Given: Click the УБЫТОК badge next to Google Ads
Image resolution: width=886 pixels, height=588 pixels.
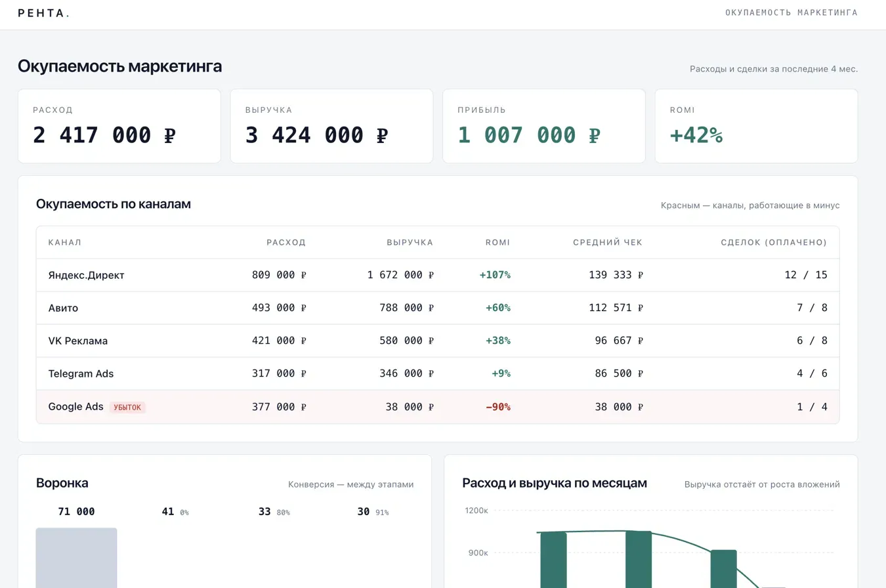Looking at the screenshot, I should click(x=127, y=407).
